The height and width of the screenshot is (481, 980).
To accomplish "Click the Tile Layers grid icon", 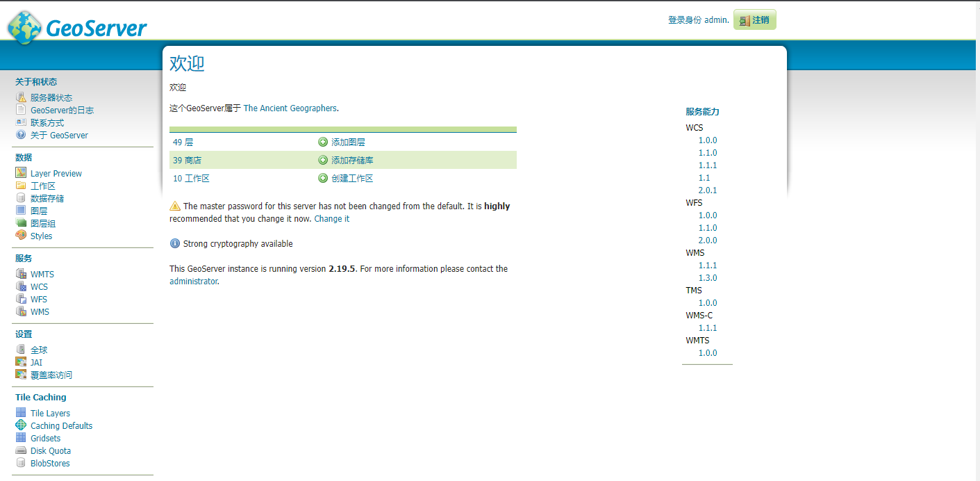I will click(x=21, y=413).
